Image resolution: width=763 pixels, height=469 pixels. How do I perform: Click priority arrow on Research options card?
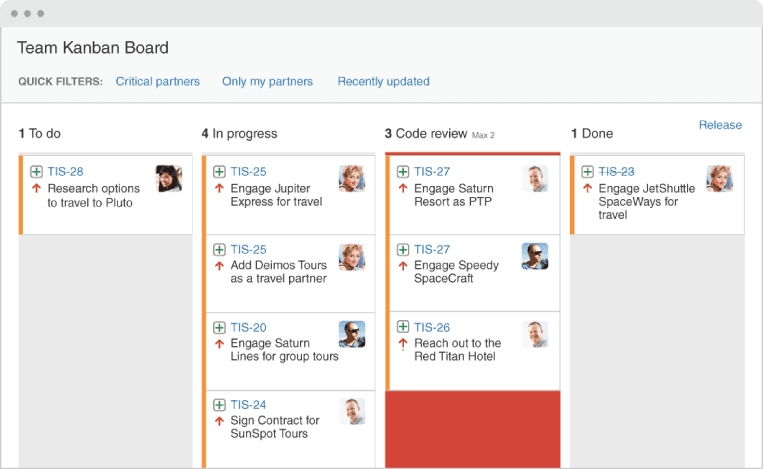tap(36, 188)
